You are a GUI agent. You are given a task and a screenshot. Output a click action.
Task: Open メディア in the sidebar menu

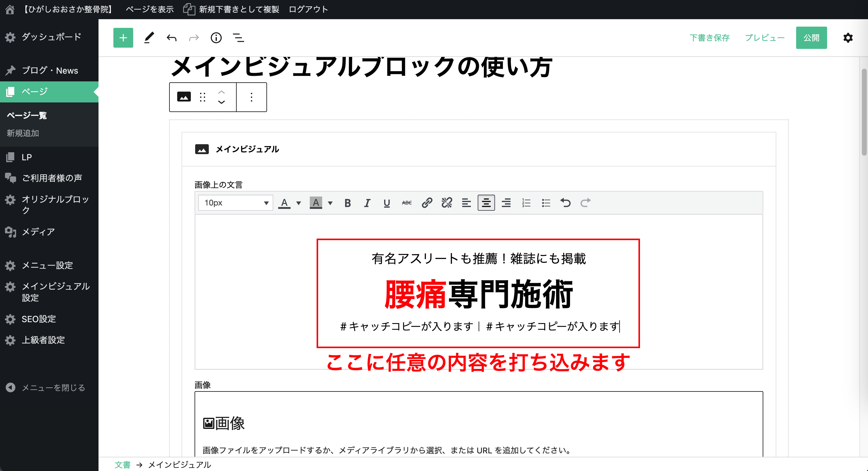coord(38,232)
